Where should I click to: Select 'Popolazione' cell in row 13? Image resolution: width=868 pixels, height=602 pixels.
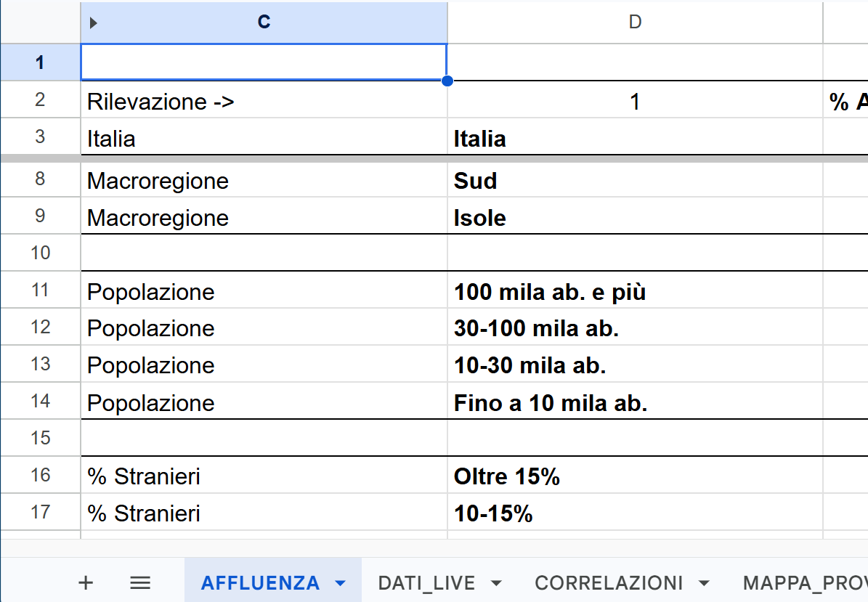pos(264,364)
